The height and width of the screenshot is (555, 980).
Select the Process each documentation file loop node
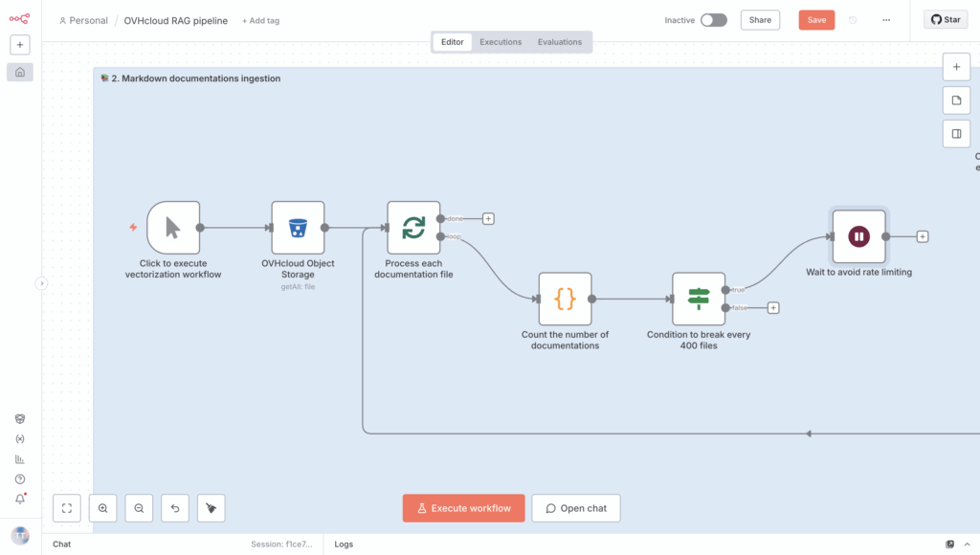(413, 228)
